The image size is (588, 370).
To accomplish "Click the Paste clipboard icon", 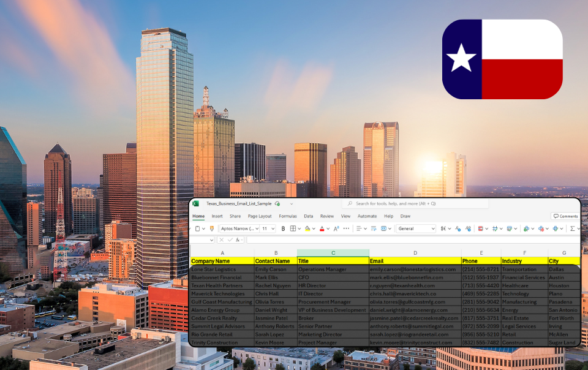I will pos(197,228).
